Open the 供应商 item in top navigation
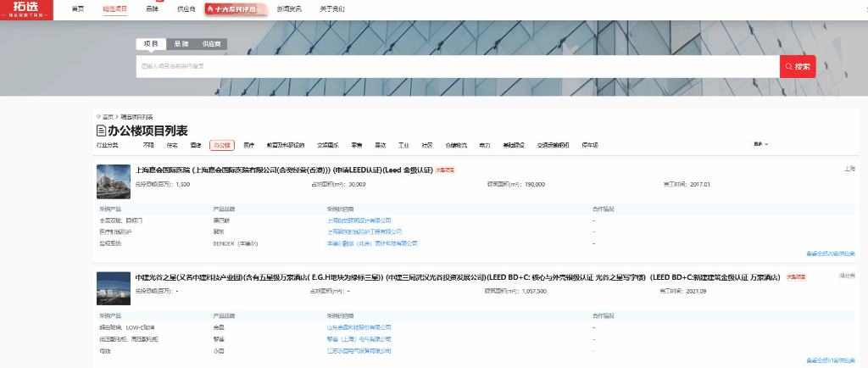Image resolution: width=868 pixels, height=368 pixels. click(186, 8)
